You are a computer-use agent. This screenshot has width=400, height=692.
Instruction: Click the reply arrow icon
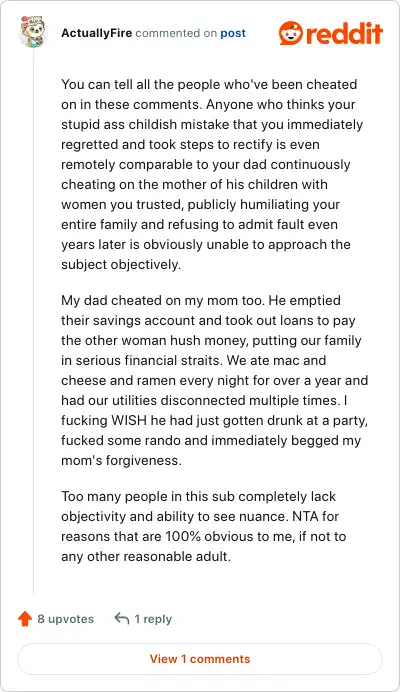(x=121, y=618)
